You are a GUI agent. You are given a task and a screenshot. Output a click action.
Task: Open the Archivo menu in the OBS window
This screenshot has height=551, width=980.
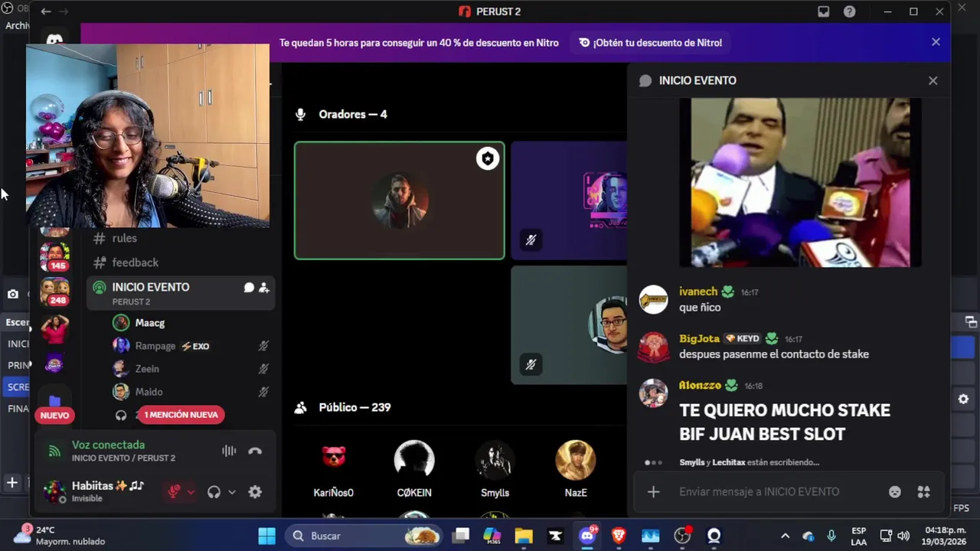click(x=17, y=25)
